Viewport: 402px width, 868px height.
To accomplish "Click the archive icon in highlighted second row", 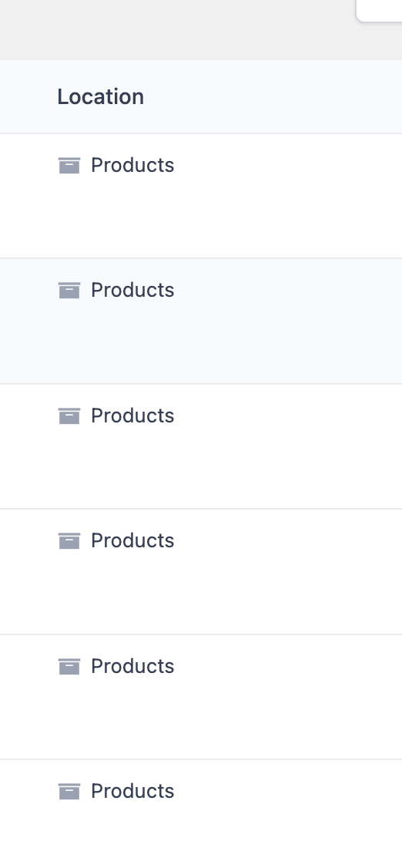I will (x=69, y=291).
